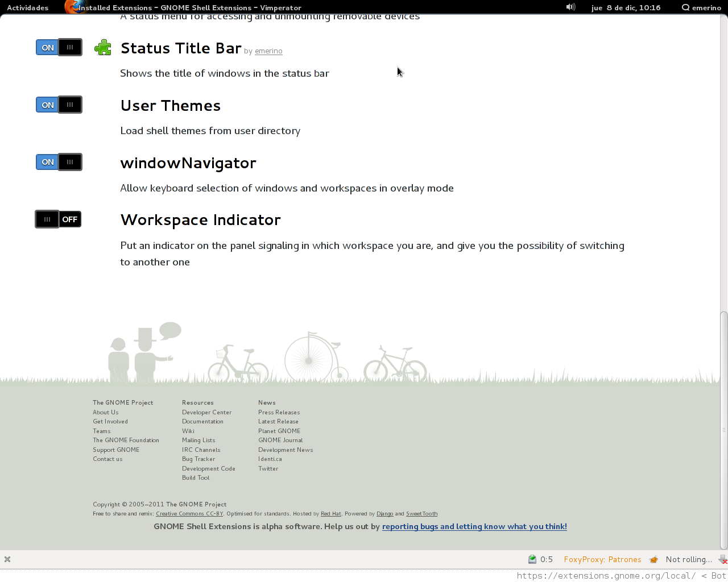Click The GNOME Project footer heading
This screenshot has width=728, height=582.
pyautogui.click(x=123, y=402)
